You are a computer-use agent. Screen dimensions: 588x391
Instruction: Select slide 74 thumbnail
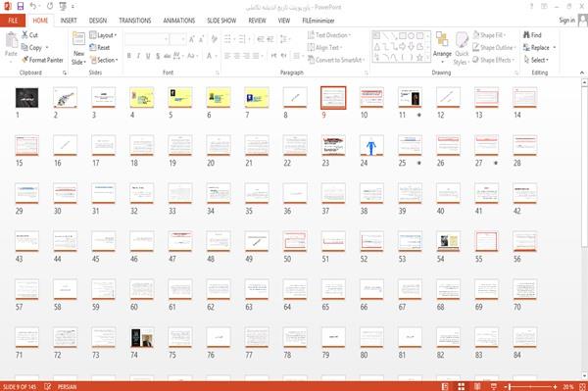[x=142, y=338]
